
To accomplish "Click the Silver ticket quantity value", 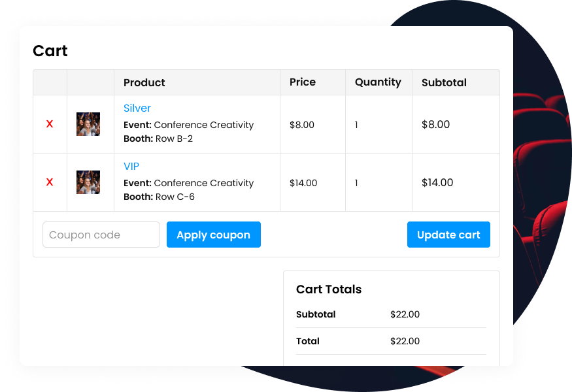I will click(x=356, y=124).
